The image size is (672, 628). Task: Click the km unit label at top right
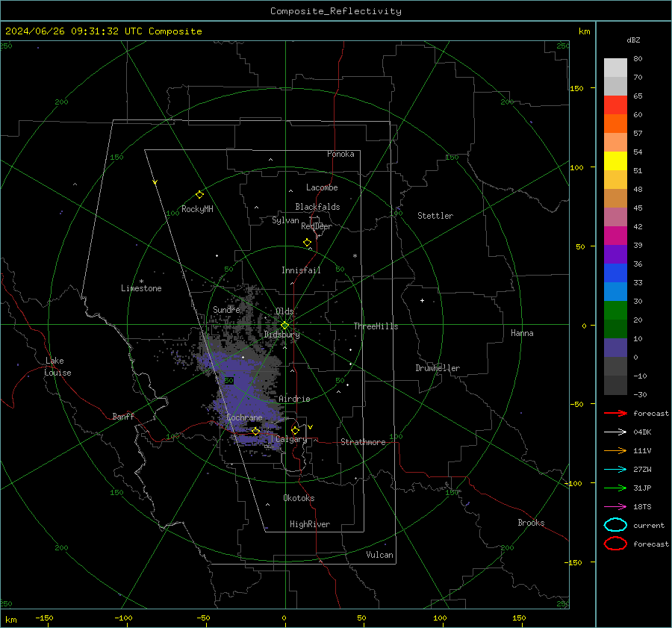click(x=584, y=31)
